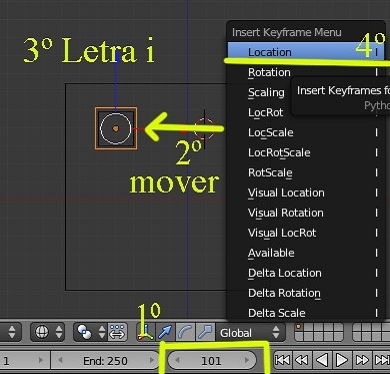Enable the rotate manipulator arc icon
390x374 pixels.
185,332
